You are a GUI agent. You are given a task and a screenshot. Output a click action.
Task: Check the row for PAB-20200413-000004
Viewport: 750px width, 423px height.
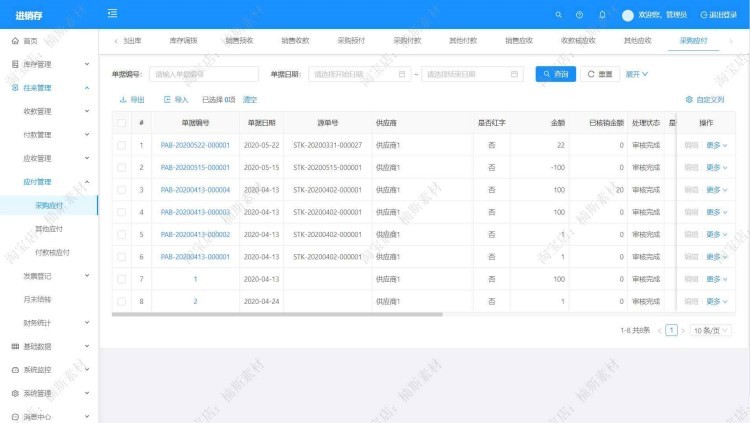click(121, 190)
